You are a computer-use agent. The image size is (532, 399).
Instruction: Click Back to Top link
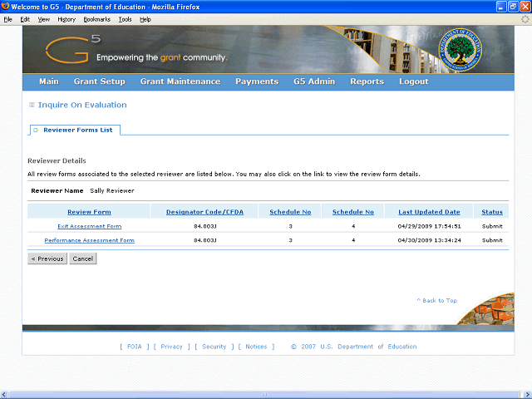[x=437, y=301]
